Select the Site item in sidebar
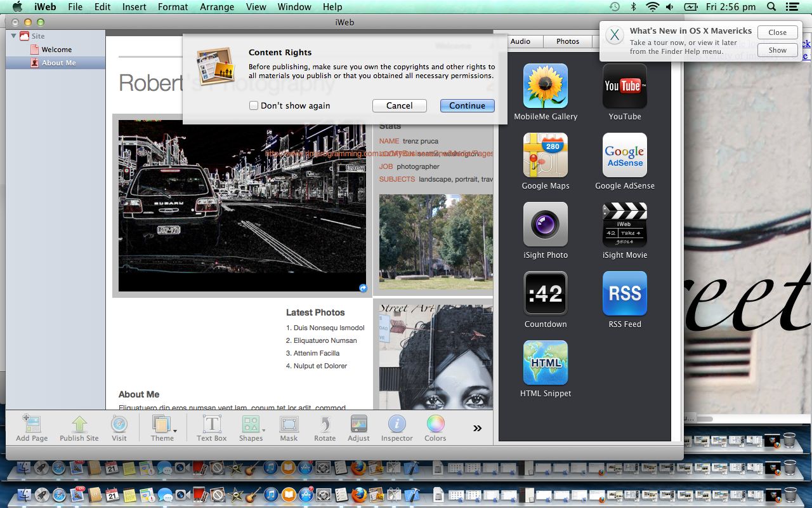This screenshot has height=508, width=812. (38, 36)
